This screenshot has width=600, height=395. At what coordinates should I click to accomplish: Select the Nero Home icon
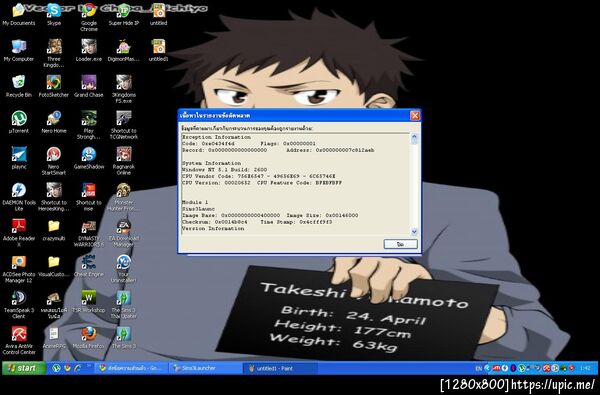coord(54,122)
